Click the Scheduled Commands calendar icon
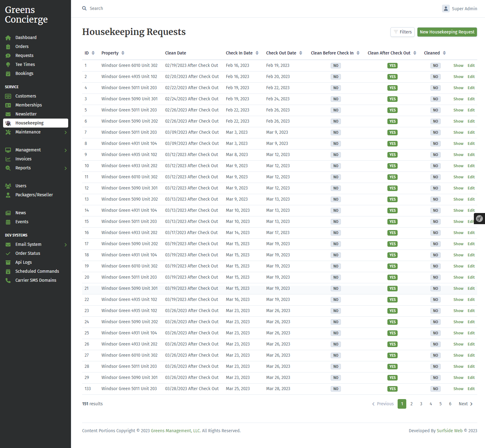The image size is (485, 448). 8,272
